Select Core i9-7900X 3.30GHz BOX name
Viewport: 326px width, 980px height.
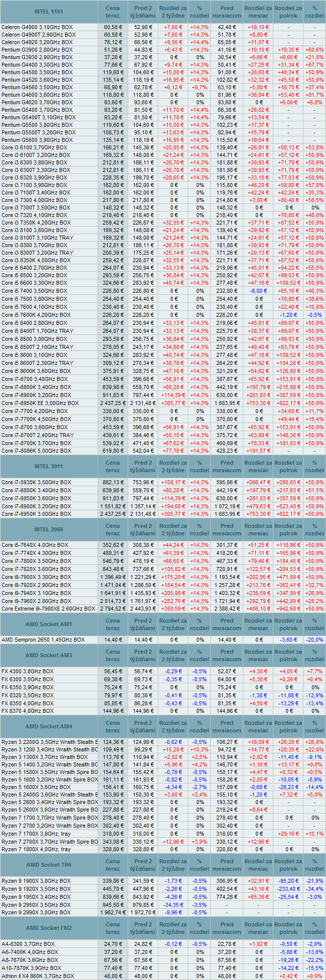click(x=36, y=577)
